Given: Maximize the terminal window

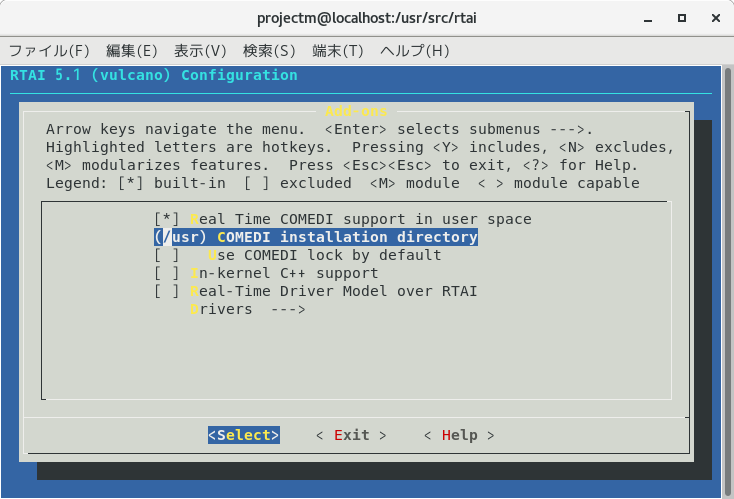Looking at the screenshot, I should point(682,18).
